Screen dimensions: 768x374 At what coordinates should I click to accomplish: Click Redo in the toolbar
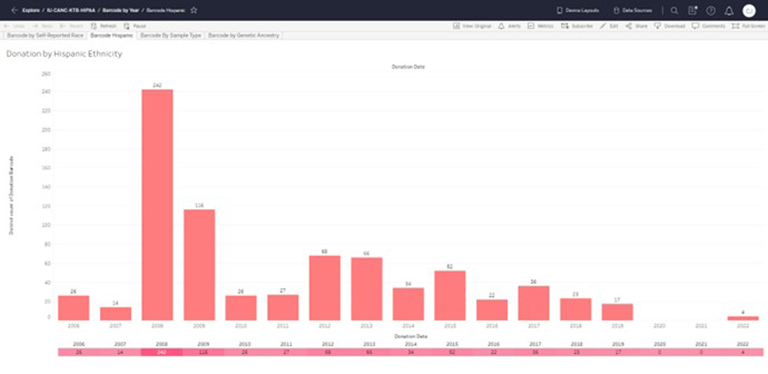tap(42, 26)
